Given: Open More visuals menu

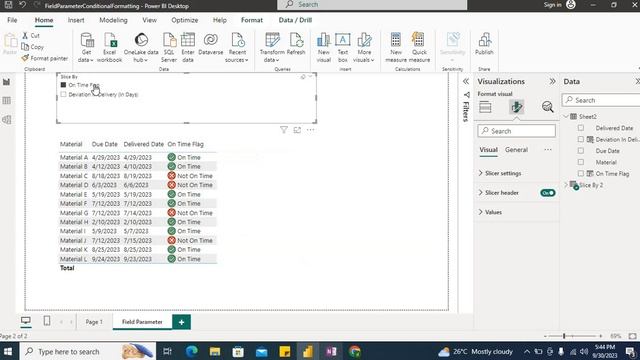Looking at the screenshot, I should point(364,48).
